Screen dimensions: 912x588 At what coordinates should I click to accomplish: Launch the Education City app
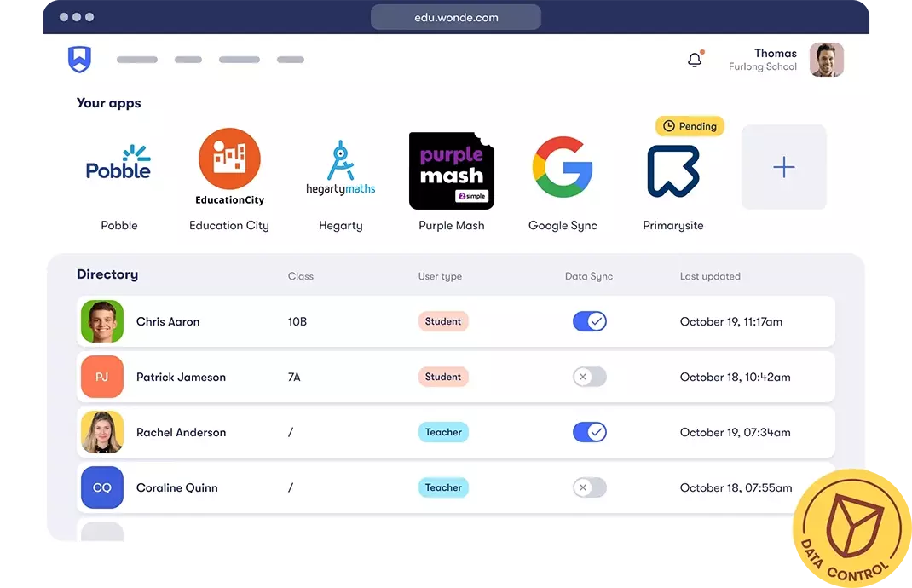(230, 167)
